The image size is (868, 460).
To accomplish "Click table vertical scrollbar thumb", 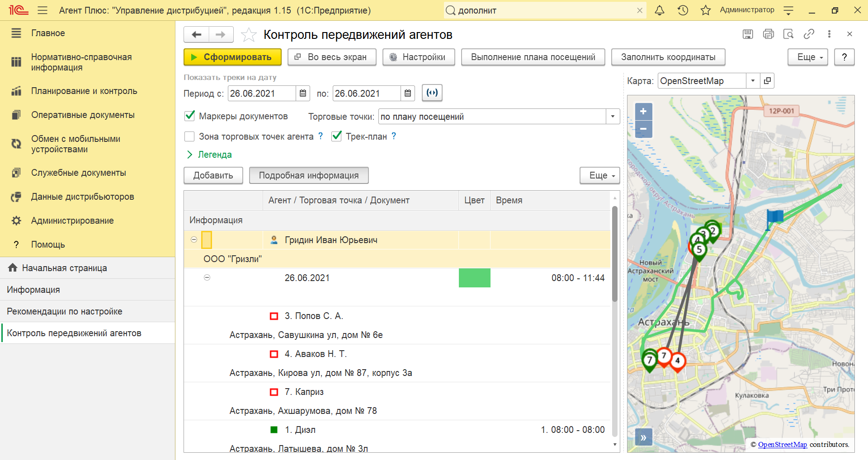I will (x=614, y=253).
